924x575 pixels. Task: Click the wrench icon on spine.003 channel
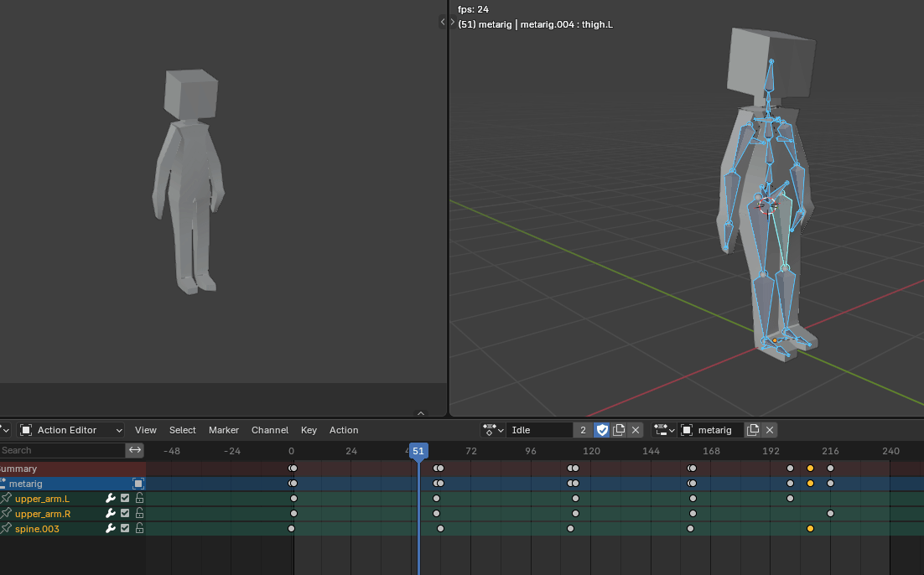(x=110, y=529)
